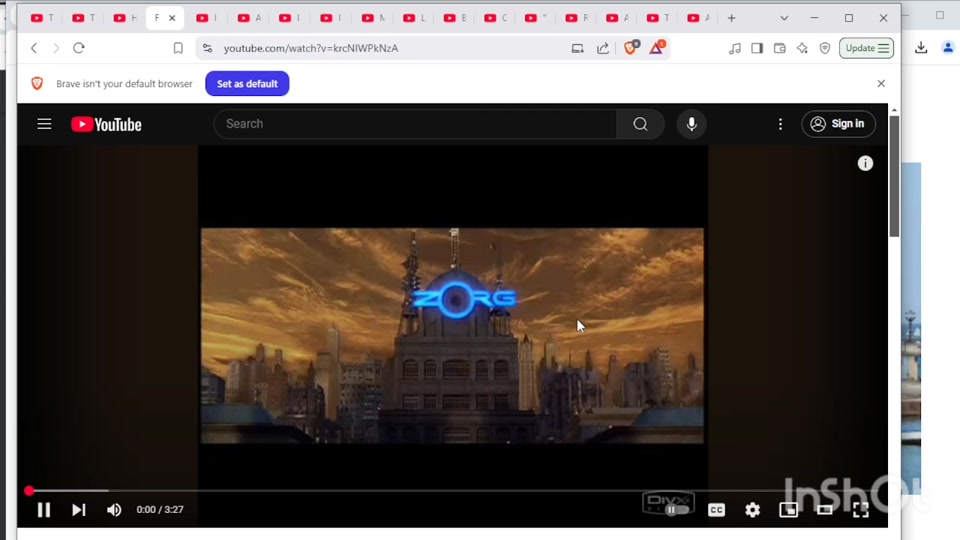Click the YouTube search field
Viewport: 960px width, 540px height.
tap(415, 124)
